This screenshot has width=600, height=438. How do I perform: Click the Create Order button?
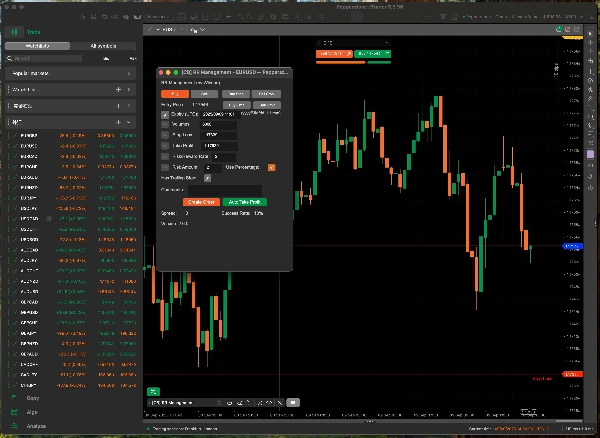[202, 201]
